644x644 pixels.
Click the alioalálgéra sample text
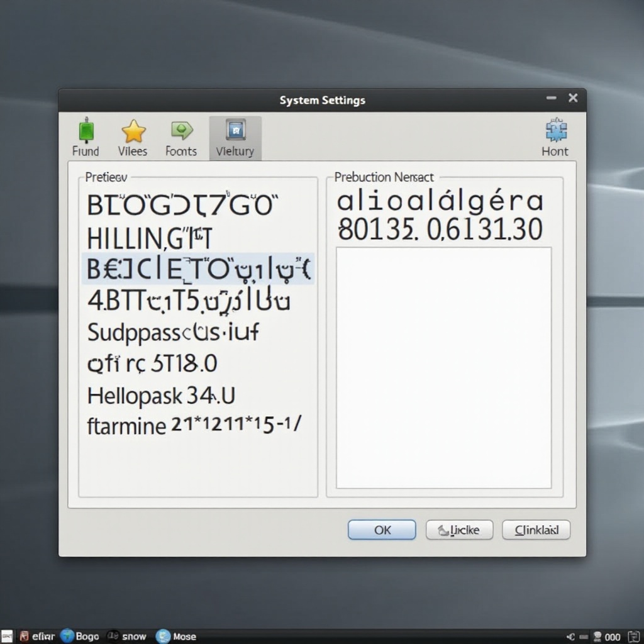click(x=440, y=201)
